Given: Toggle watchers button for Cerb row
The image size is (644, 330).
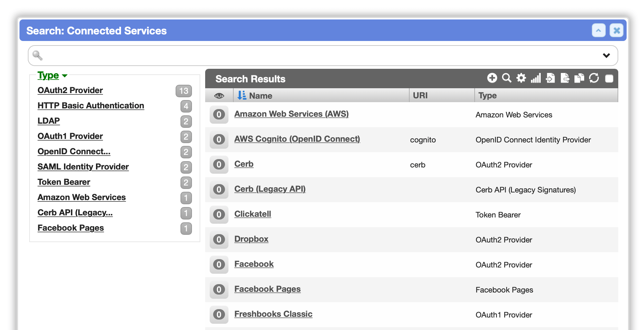Looking at the screenshot, I should click(x=219, y=164).
